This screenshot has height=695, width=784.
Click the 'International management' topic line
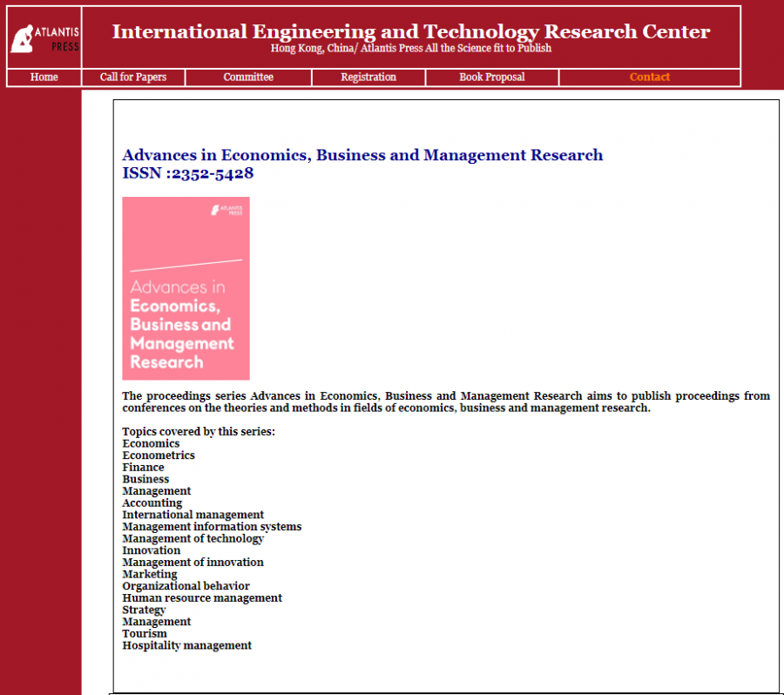(193, 515)
